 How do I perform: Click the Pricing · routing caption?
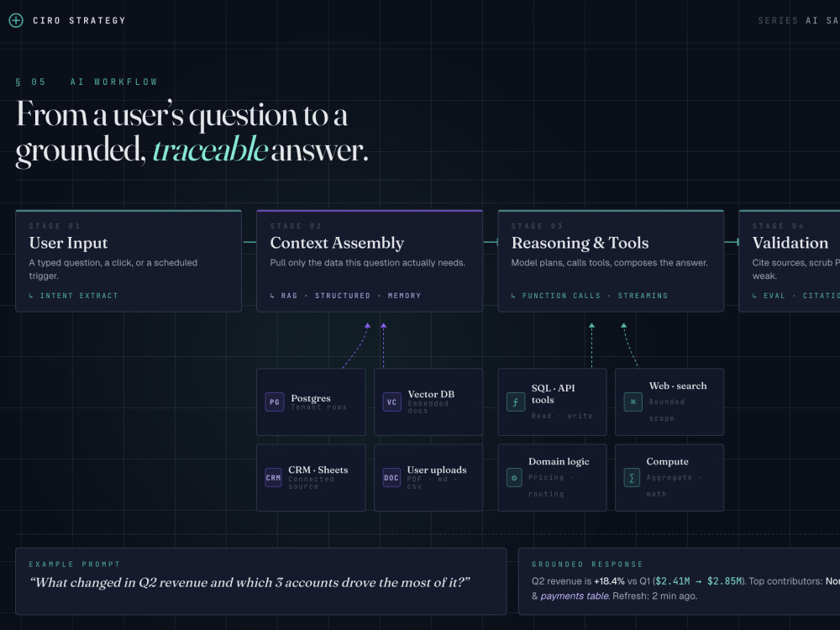(x=551, y=486)
